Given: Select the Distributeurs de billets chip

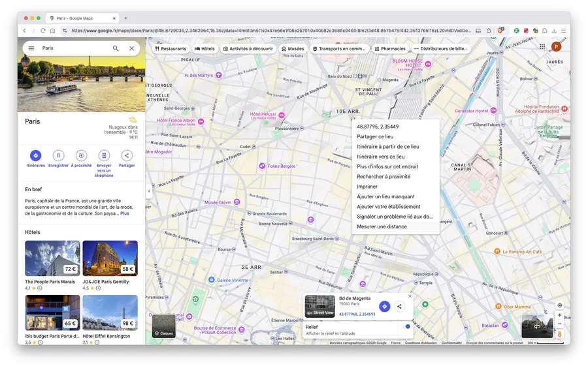Looking at the screenshot, I should (x=440, y=49).
